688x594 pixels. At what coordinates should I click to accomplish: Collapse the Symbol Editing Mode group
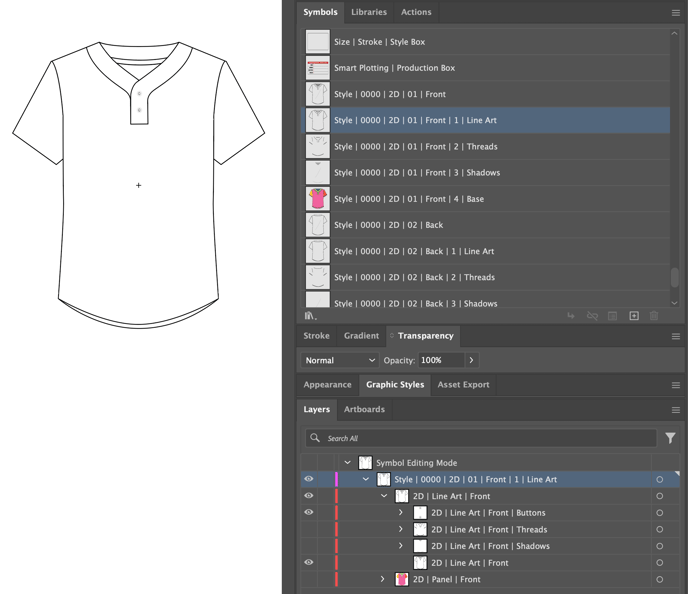pyautogui.click(x=348, y=463)
